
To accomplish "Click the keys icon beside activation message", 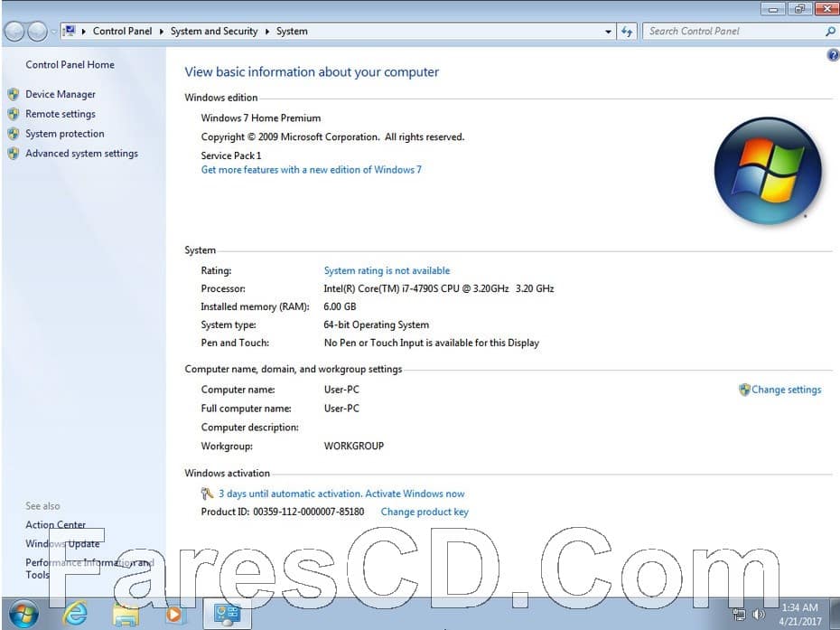I will [x=207, y=494].
